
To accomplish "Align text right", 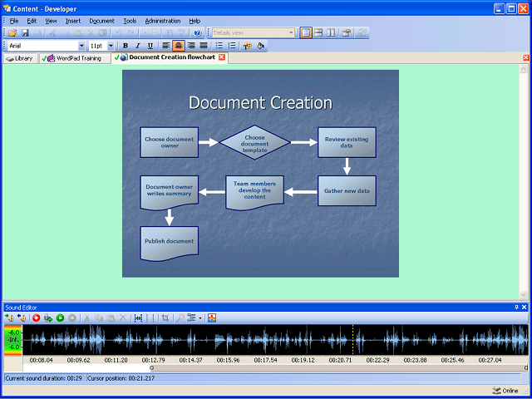I will coord(191,46).
